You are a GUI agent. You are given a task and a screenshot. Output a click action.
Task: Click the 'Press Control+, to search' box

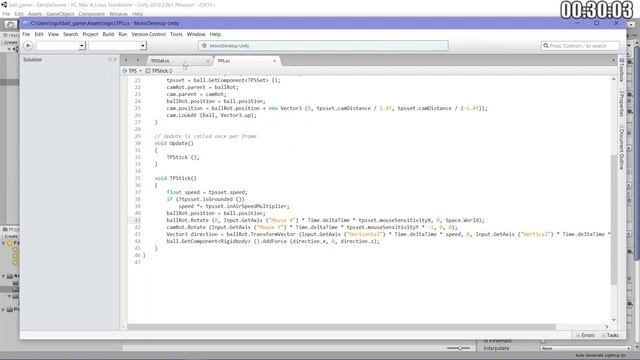coord(580,46)
